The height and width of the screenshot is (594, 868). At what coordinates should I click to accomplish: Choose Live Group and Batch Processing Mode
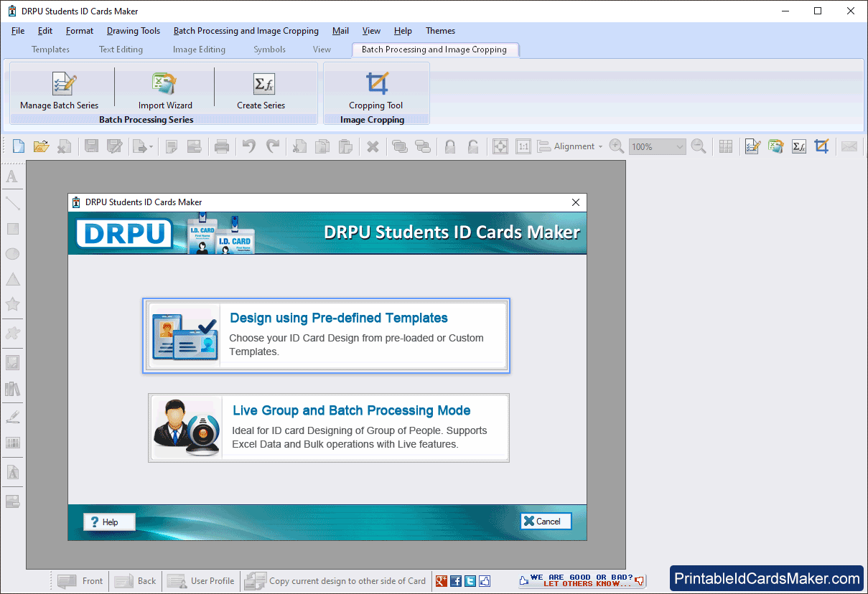click(x=328, y=428)
